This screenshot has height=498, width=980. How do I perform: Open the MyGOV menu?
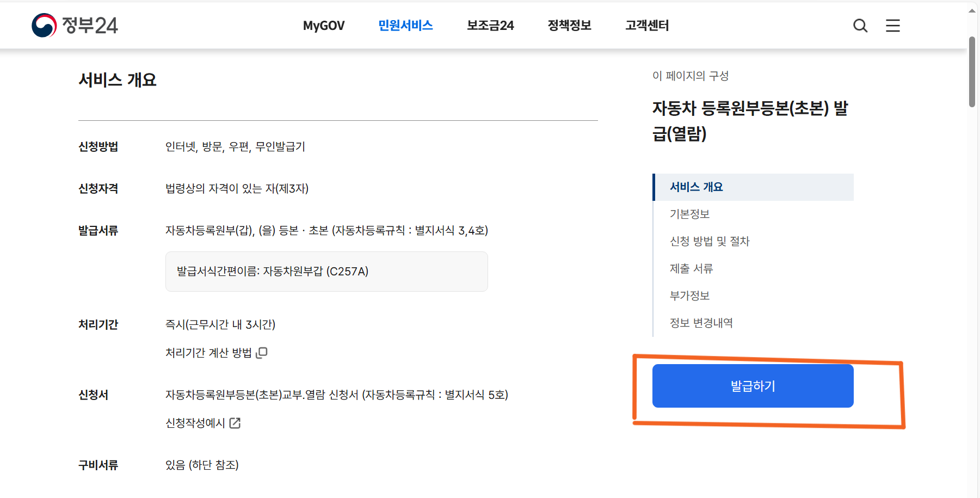324,26
